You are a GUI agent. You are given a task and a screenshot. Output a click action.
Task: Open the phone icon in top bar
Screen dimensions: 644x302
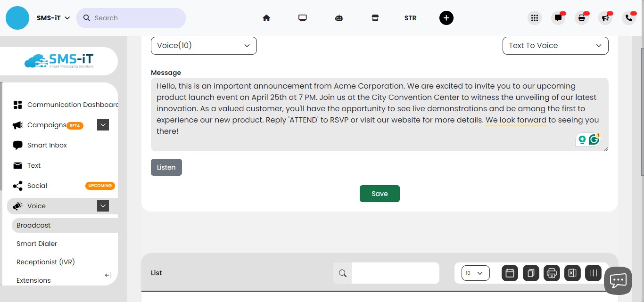tap(628, 18)
